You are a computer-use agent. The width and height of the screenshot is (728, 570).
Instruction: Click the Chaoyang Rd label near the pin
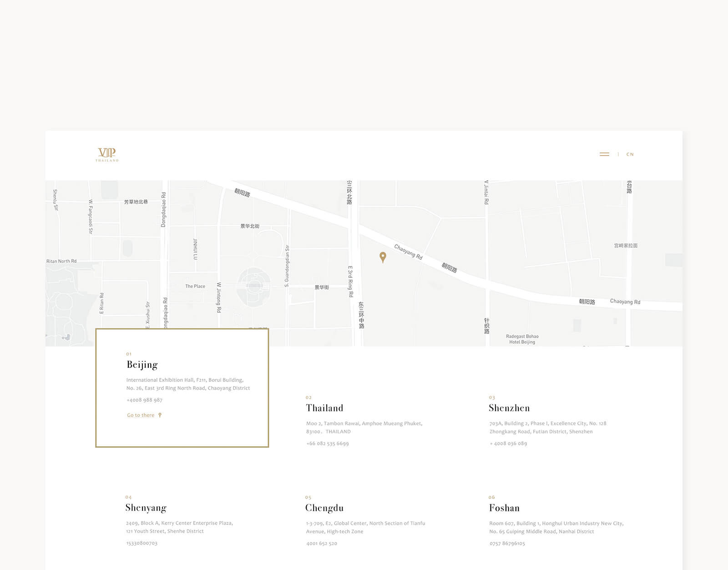point(408,252)
